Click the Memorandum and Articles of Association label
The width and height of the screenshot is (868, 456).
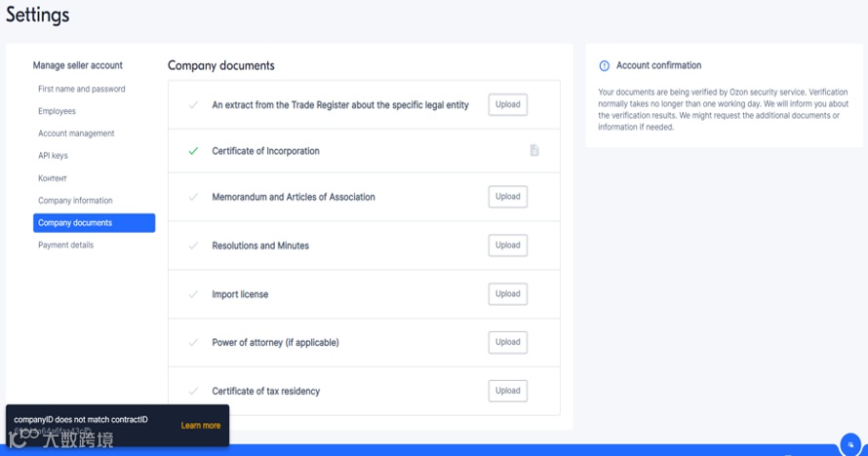pyautogui.click(x=294, y=197)
